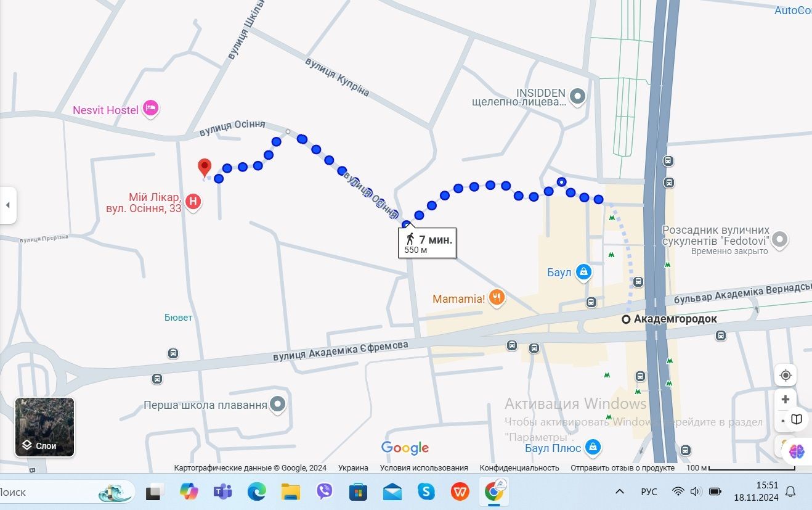Click the Nesvit Hostel text label
The height and width of the screenshot is (510, 812).
105,110
